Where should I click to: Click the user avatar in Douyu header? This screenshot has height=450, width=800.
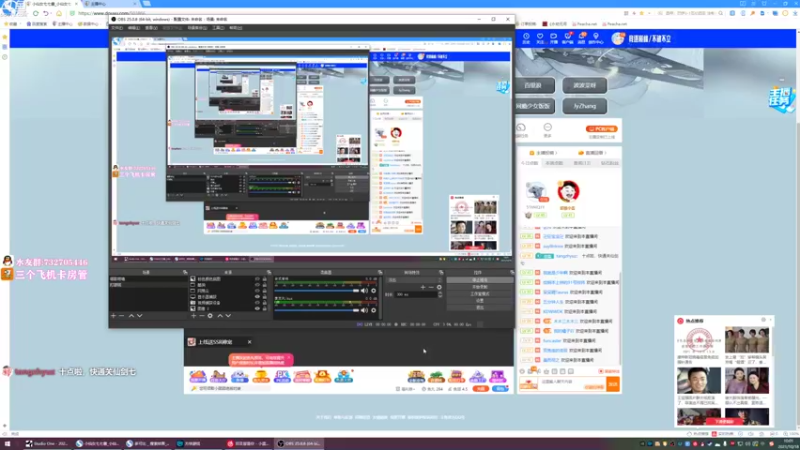(617, 38)
